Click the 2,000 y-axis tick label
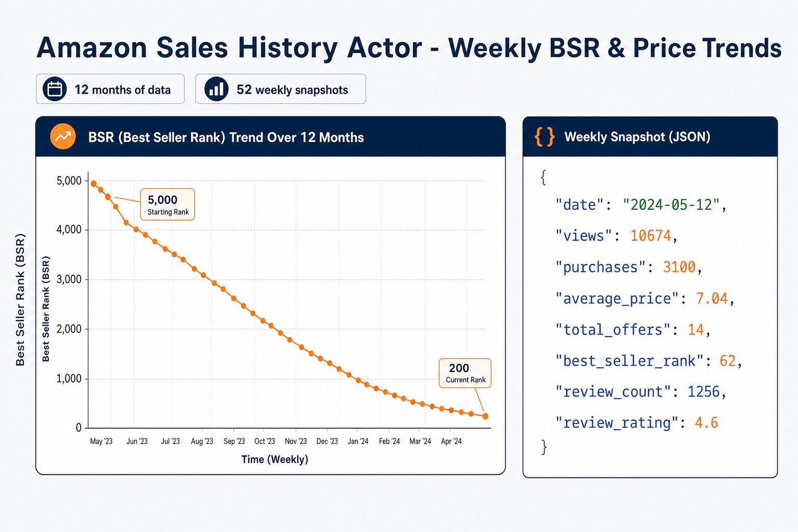 coord(69,329)
